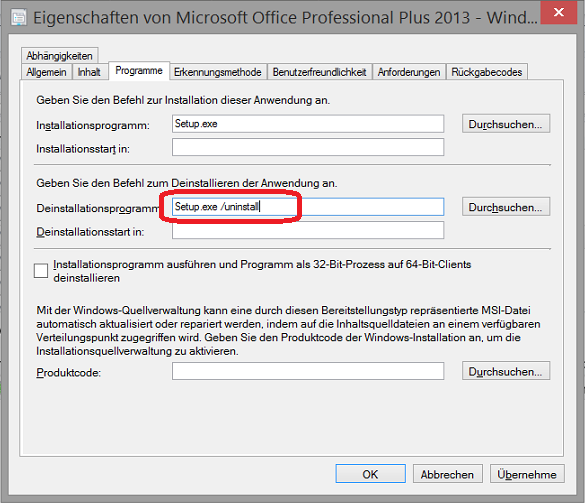
Task: Switch to the Anforderungen tab
Action: click(409, 72)
